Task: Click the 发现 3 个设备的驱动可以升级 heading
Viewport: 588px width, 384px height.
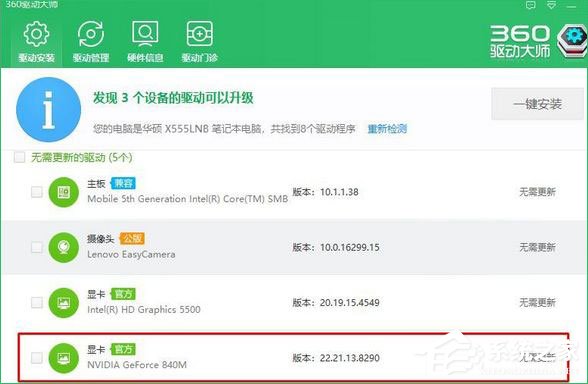Action: 173,98
